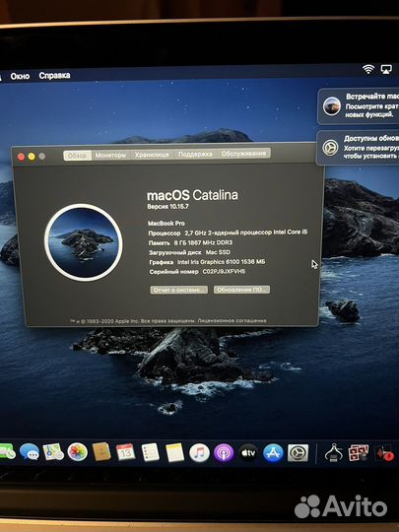Click the Версия 10.15.7 text
The height and width of the screenshot is (532, 399).
point(167,206)
